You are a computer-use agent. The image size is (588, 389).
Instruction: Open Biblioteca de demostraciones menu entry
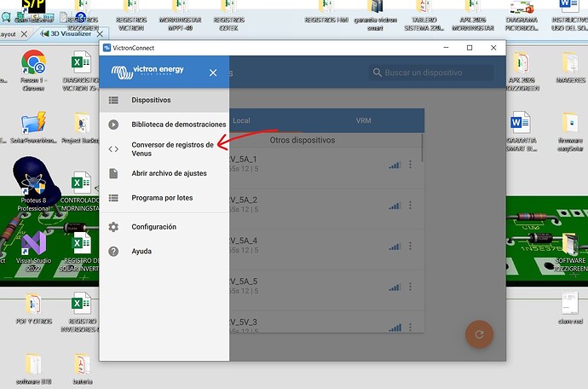pos(164,125)
